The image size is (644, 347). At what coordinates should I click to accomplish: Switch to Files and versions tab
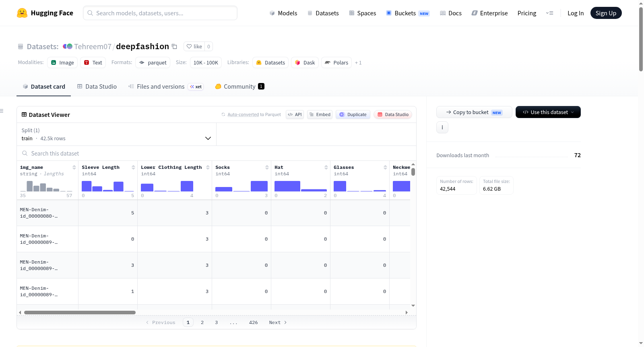point(166,86)
